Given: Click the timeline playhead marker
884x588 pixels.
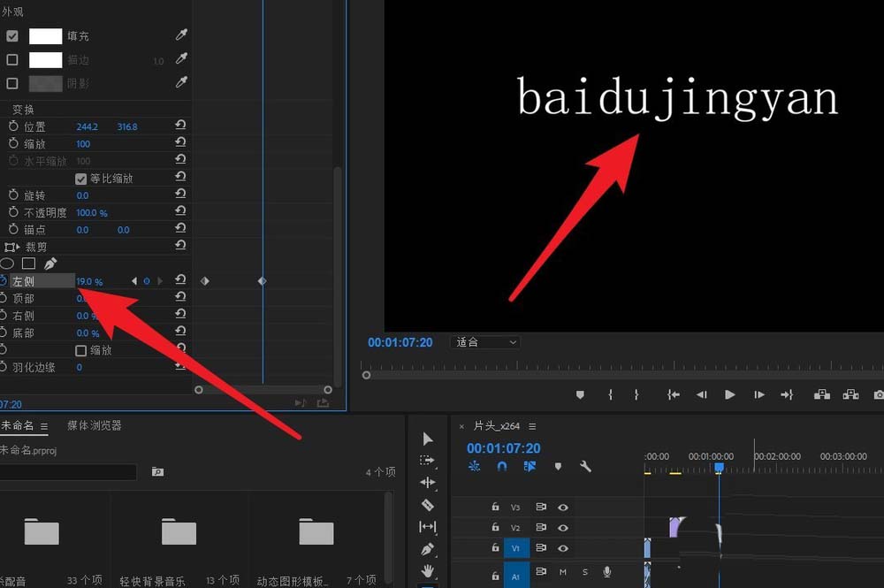Looking at the screenshot, I should pos(719,468).
